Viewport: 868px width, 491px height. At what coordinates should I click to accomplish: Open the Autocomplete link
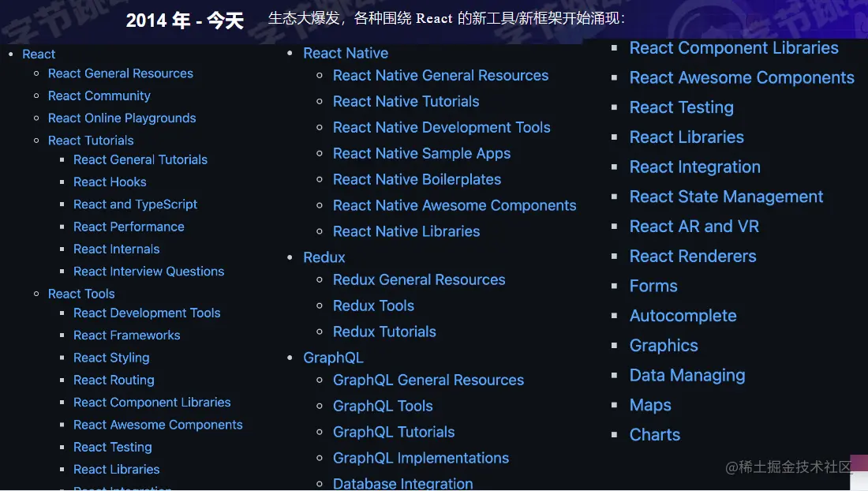pyautogui.click(x=683, y=316)
